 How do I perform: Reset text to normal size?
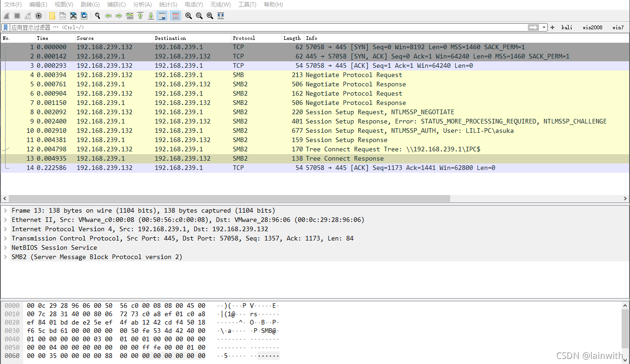pos(210,16)
